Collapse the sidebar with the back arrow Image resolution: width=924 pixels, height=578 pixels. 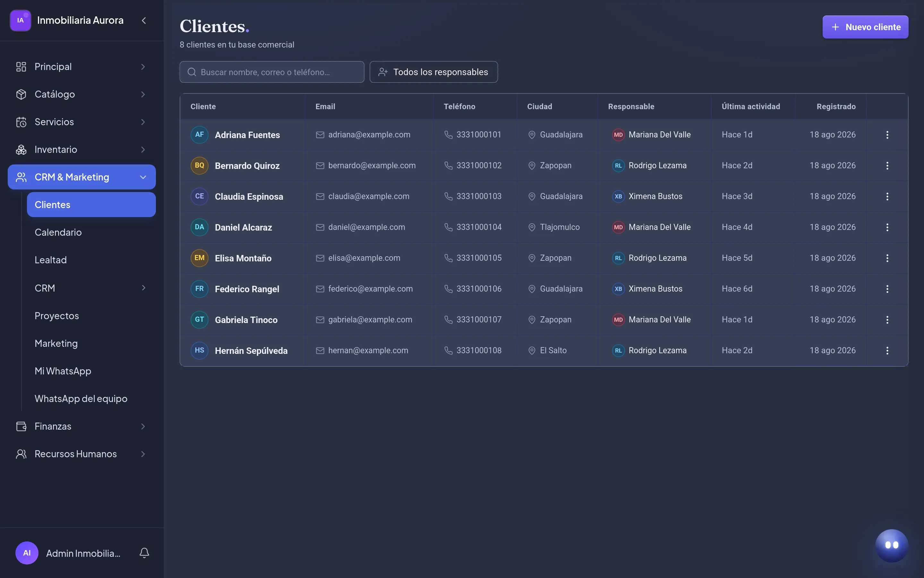(x=143, y=20)
